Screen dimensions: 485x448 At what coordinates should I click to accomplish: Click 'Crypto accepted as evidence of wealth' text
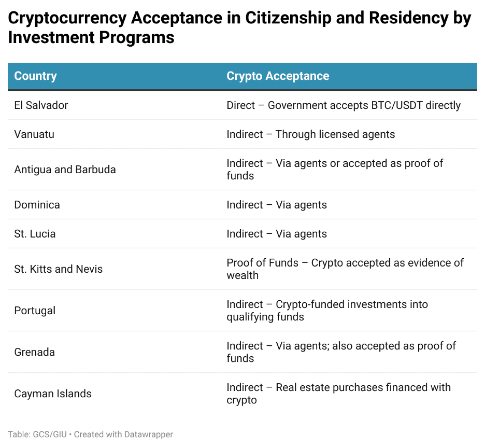pyautogui.click(x=345, y=269)
